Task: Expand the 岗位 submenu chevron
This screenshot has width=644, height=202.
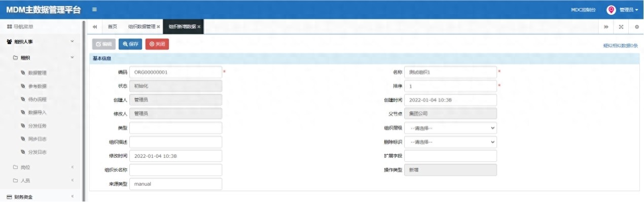Action: click(72, 167)
